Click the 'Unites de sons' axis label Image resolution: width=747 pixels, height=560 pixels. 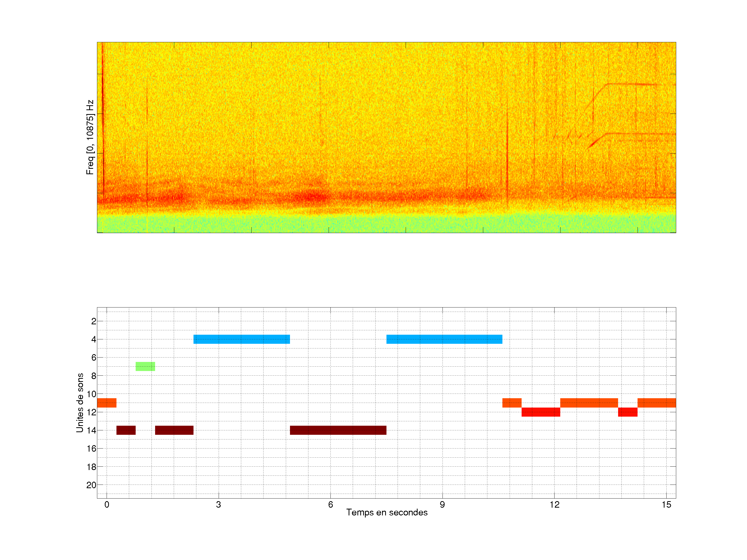click(80, 402)
